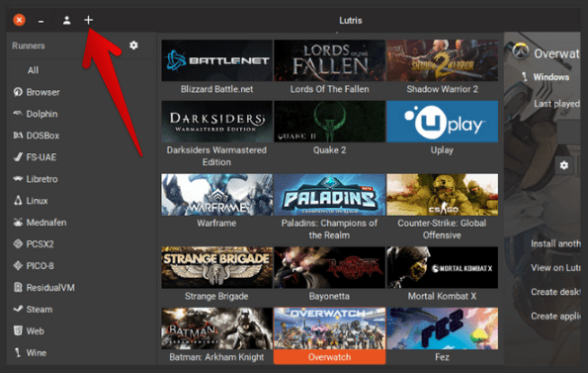Click the Last played text

tap(557, 104)
